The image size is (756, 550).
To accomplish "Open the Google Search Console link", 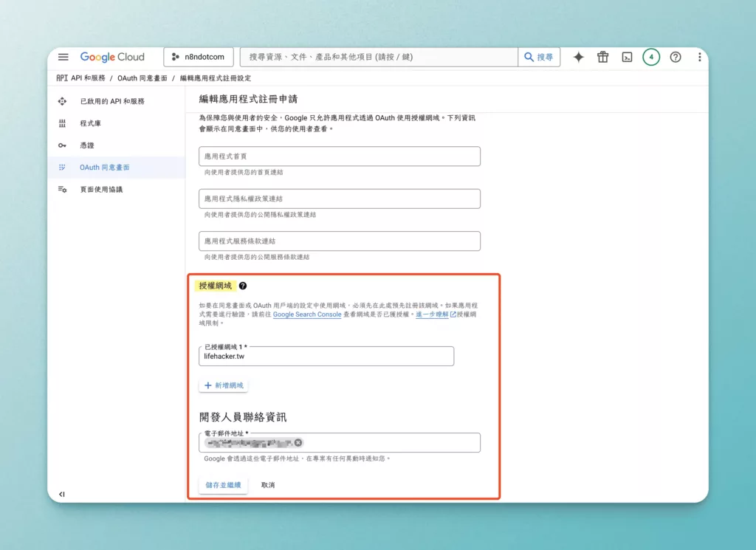I will pos(307,314).
